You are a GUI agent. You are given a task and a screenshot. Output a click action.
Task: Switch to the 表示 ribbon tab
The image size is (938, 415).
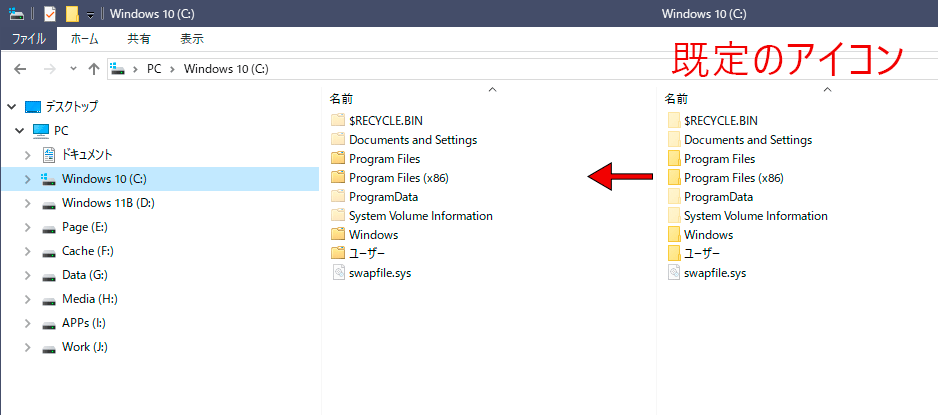tap(192, 39)
